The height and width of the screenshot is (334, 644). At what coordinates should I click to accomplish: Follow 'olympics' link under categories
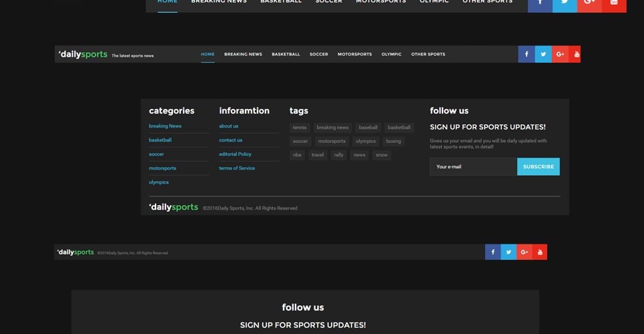coord(159,182)
